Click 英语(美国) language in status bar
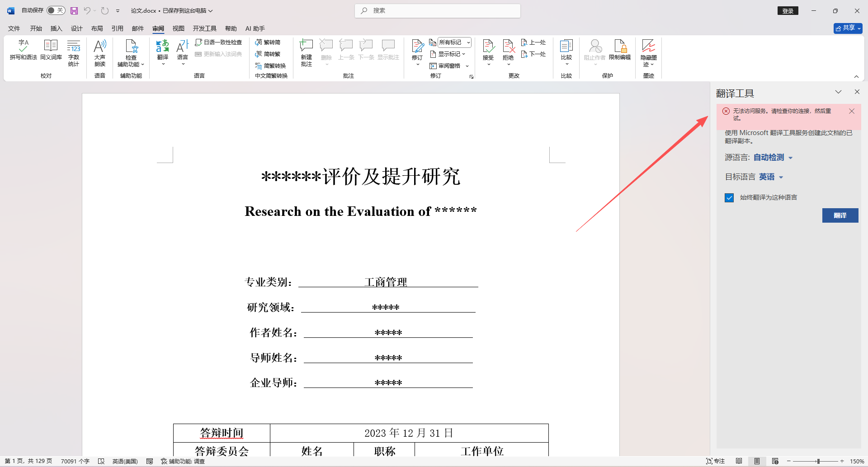The height and width of the screenshot is (467, 868). (x=125, y=461)
